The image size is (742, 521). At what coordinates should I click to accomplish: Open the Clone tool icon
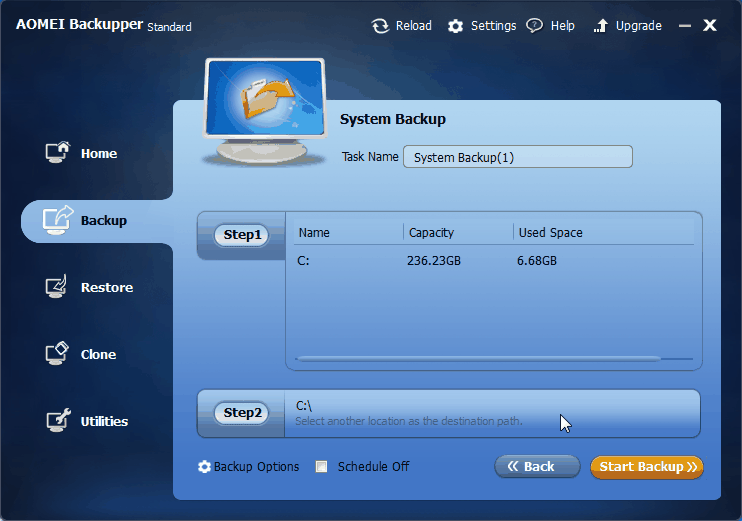coord(57,353)
